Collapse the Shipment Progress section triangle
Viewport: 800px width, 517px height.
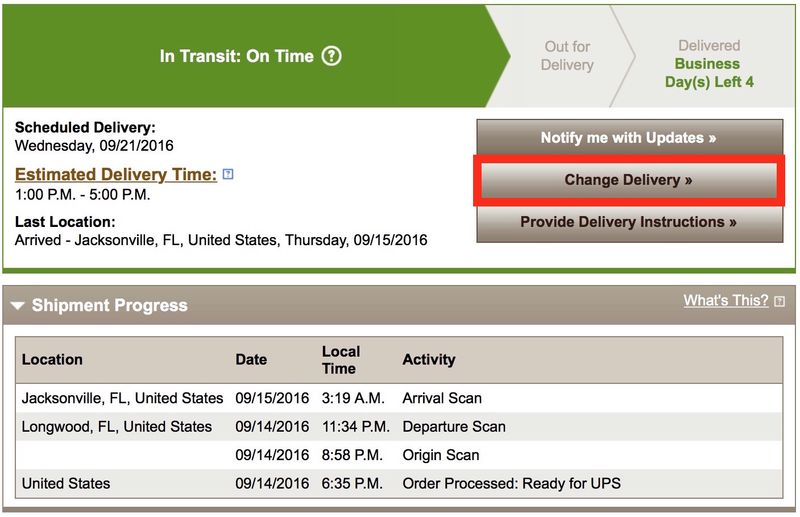17,306
